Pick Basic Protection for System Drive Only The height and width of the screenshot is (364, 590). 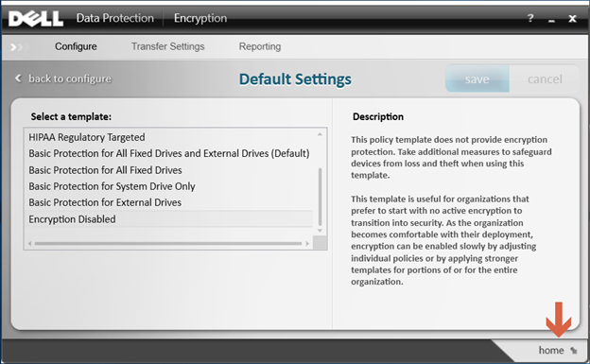[x=168, y=186]
